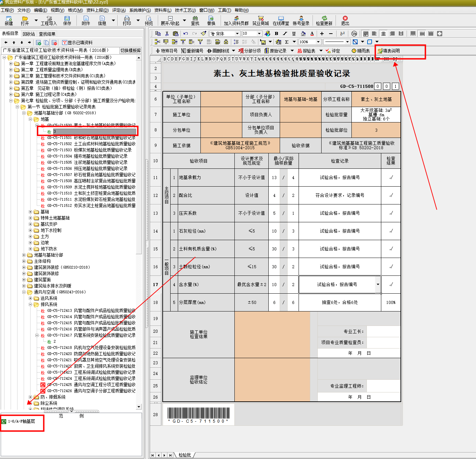The image size is (476, 459).
Task: Click the 重新编号 button
Action: [192, 51]
